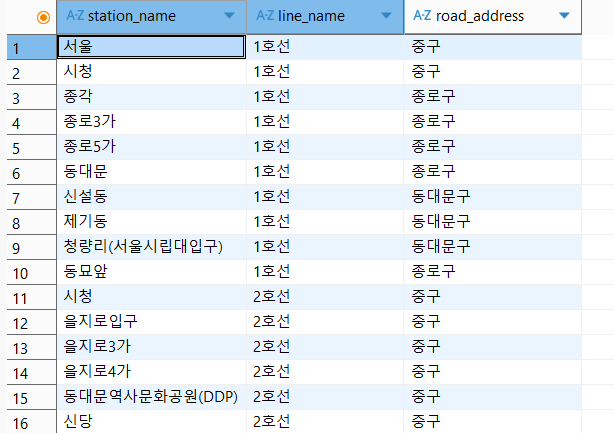The width and height of the screenshot is (614, 433).
Task: Select the station_name column header
Action: pyautogui.click(x=152, y=16)
